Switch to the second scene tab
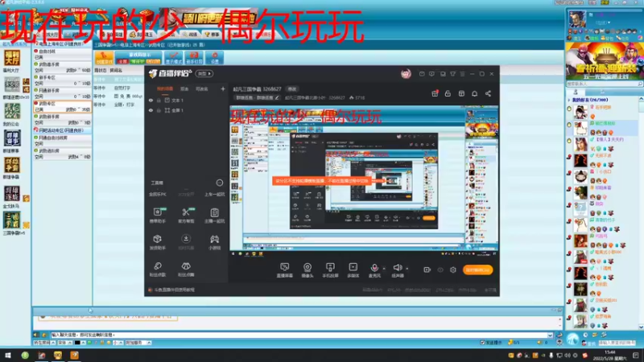Screen dimensions: 644x362 (184, 88)
